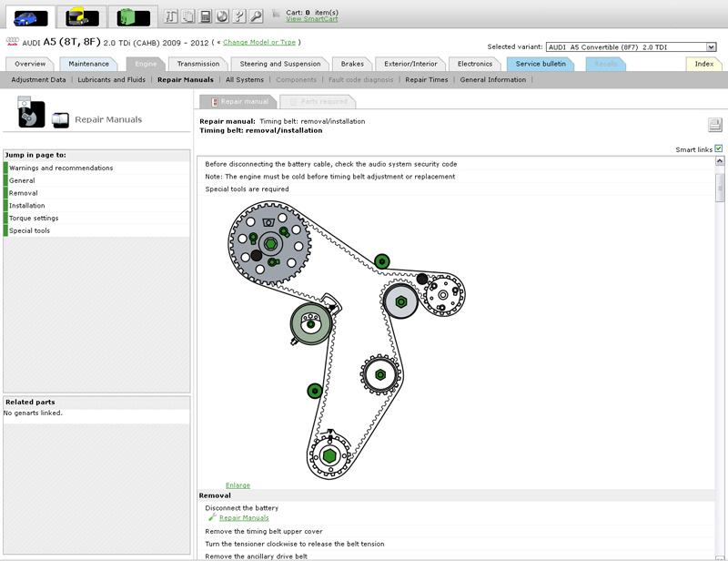Open help with the question mark icon
This screenshot has width=728, height=561.
239,16
